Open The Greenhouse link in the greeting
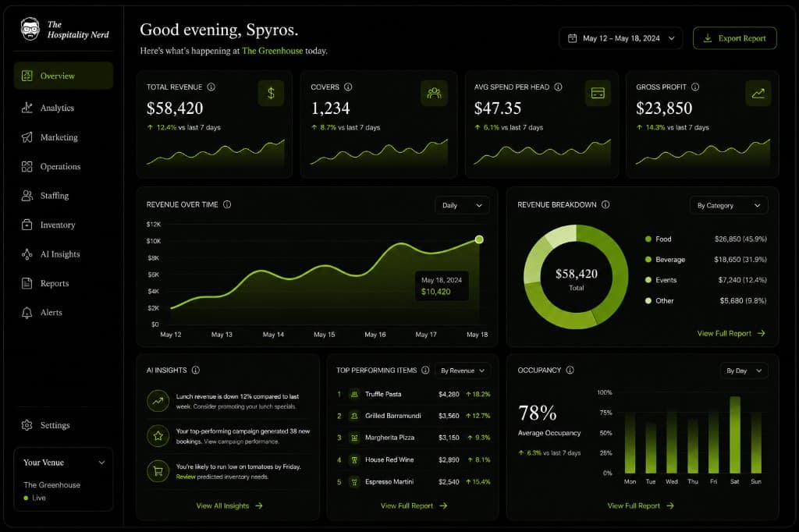 click(x=272, y=51)
